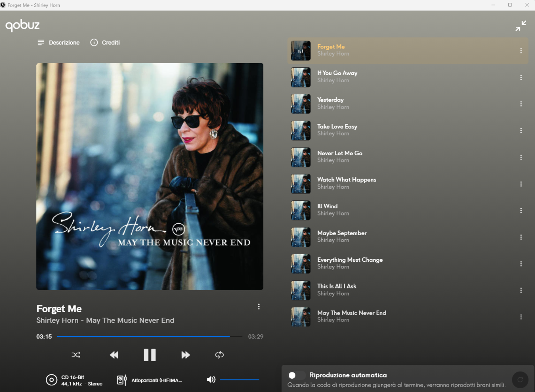Collapse the full-screen player view

(x=520, y=26)
